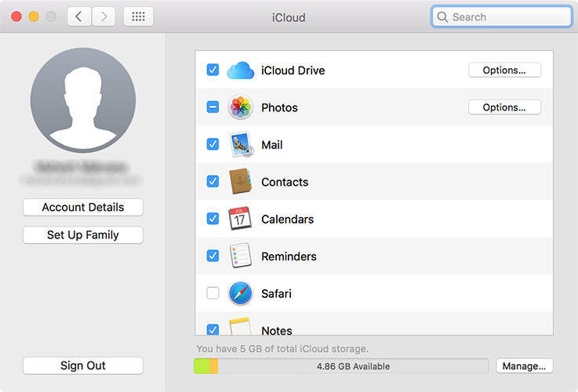Select the Mail label text
Screen dimensions: 578x392
pos(272,145)
